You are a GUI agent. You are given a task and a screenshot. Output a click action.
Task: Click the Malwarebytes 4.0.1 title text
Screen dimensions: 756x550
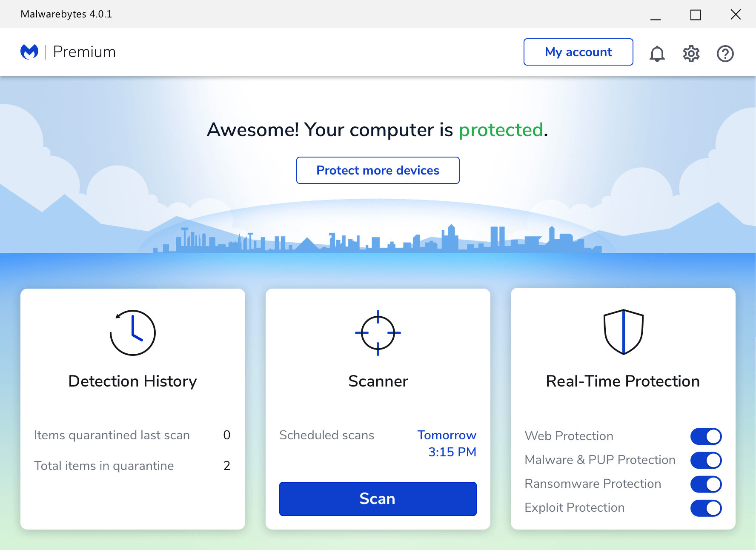click(x=66, y=14)
